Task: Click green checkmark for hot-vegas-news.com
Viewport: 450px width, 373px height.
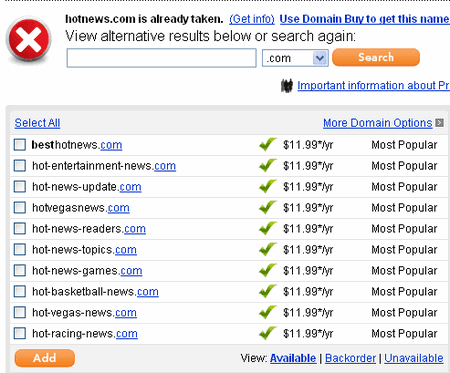Action: click(268, 312)
